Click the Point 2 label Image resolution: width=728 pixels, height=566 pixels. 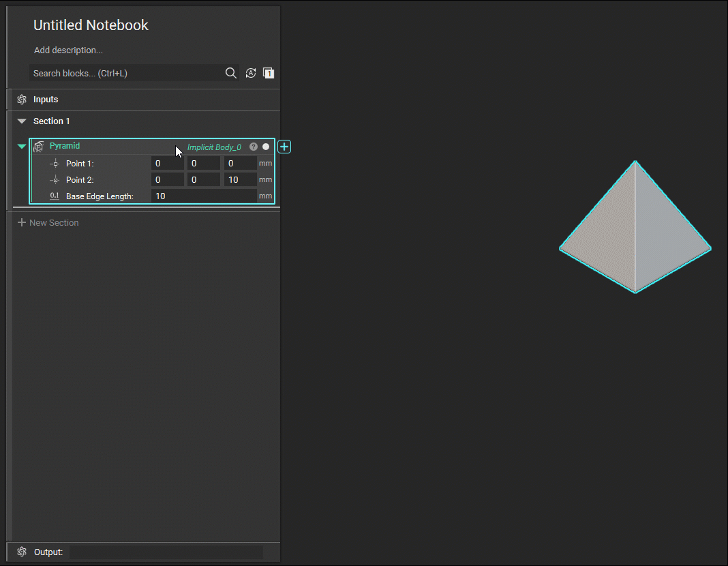pos(80,180)
